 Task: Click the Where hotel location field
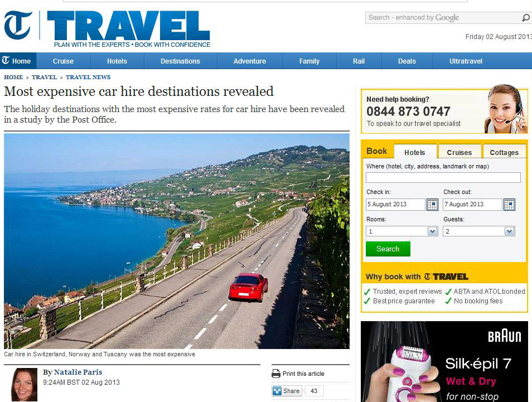click(443, 177)
